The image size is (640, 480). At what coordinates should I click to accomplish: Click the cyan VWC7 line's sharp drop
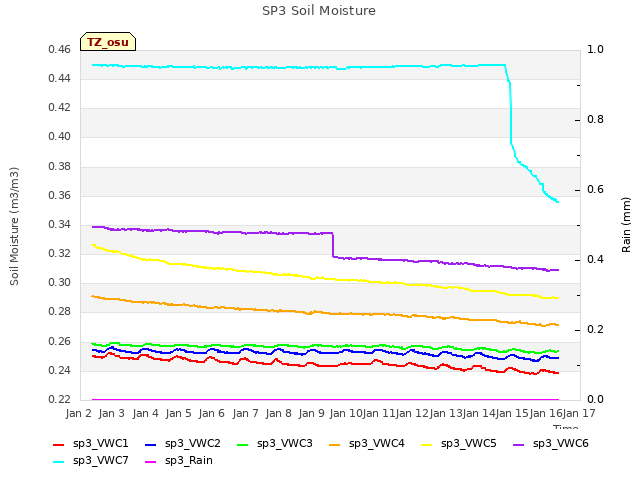pyautogui.click(x=511, y=112)
